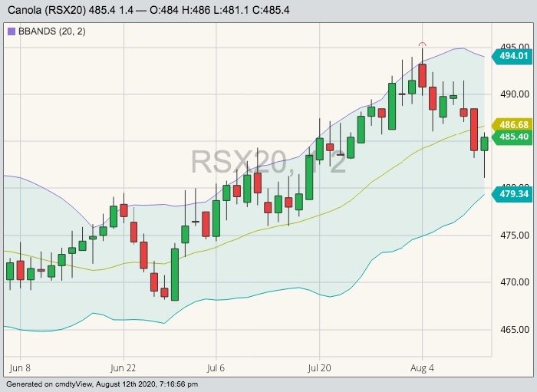Viewport: 537px width, 392px height.
Task: Click the Jul 20 date axis label
Action: (319, 368)
